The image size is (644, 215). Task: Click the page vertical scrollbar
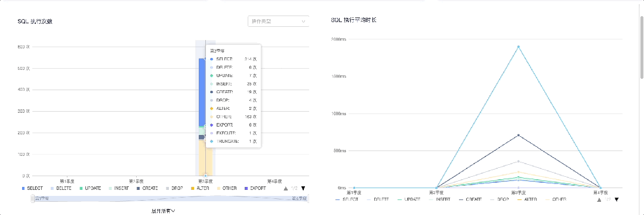click(x=642, y=47)
